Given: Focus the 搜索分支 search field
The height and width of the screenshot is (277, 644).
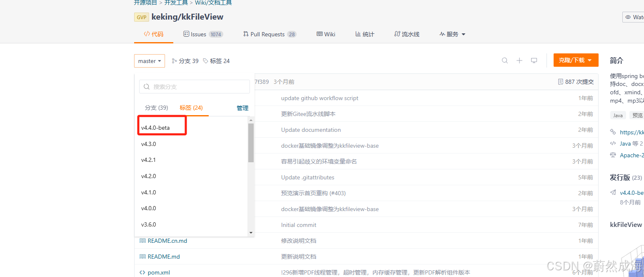Looking at the screenshot, I should pos(195,87).
